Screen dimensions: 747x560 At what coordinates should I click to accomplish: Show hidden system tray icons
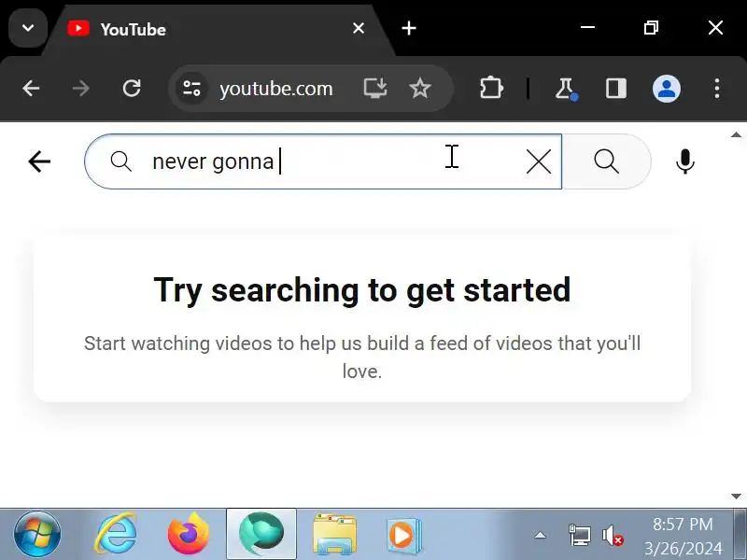click(540, 535)
